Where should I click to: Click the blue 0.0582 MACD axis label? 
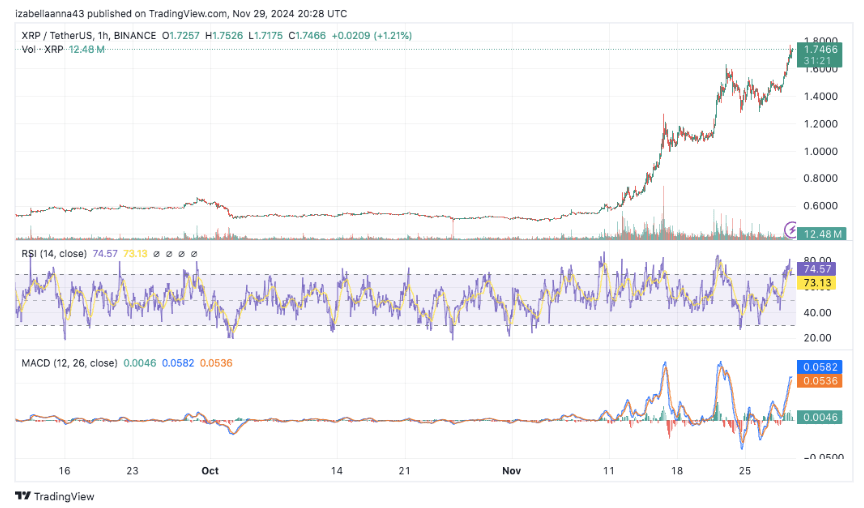click(x=819, y=367)
